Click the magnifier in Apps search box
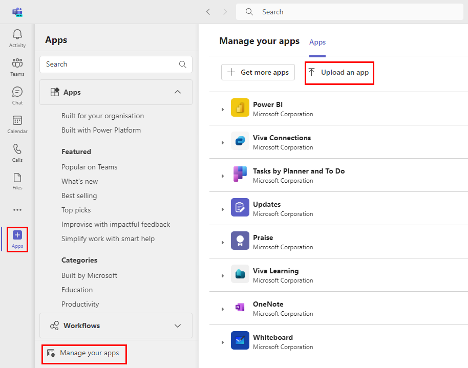This screenshot has height=368, width=468. (x=182, y=64)
